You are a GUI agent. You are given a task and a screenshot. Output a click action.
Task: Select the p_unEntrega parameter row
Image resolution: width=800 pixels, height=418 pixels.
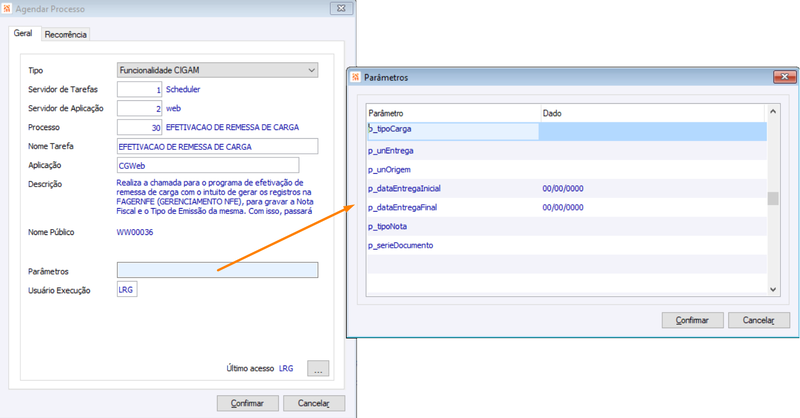567,151
